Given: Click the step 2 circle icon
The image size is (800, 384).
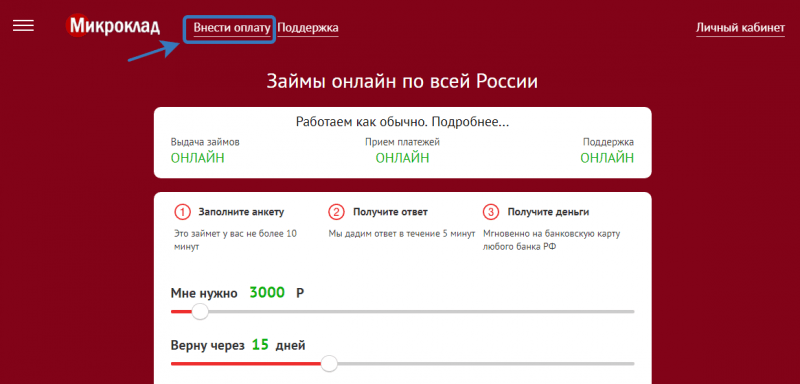Looking at the screenshot, I should [336, 212].
